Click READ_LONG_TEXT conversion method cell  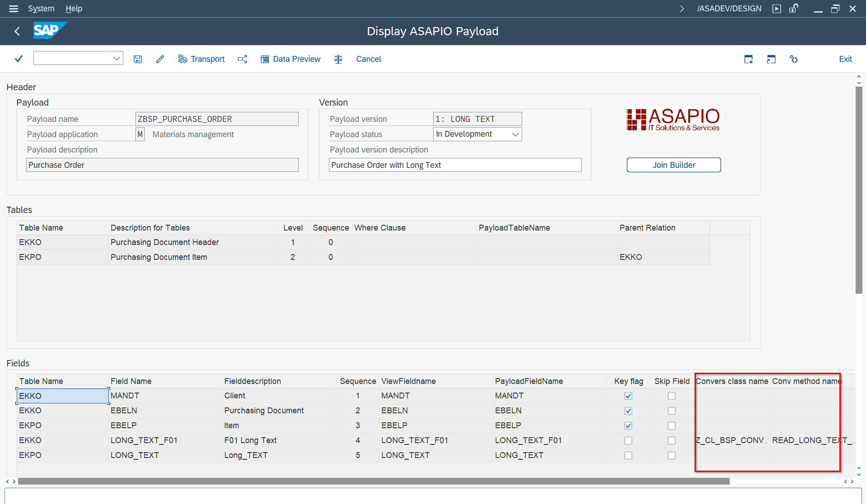point(812,440)
